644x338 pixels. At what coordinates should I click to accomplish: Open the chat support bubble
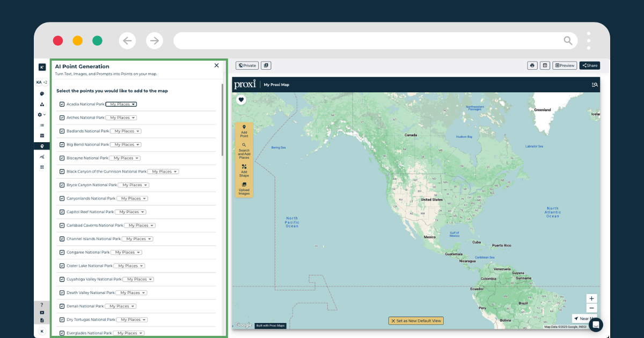coord(596,325)
